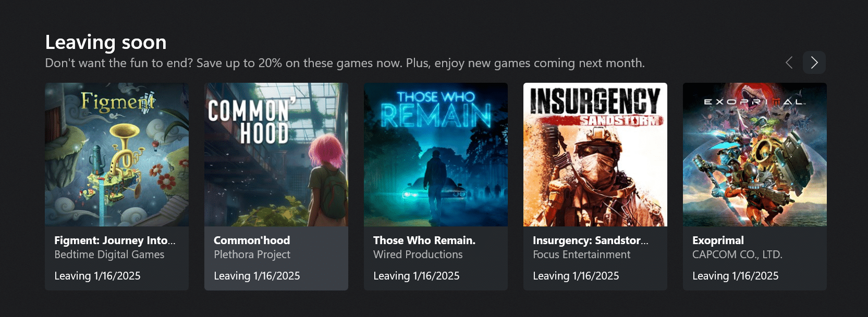Screen dimensions: 868x317
Task: Open the Figment cover art
Action: click(x=117, y=155)
